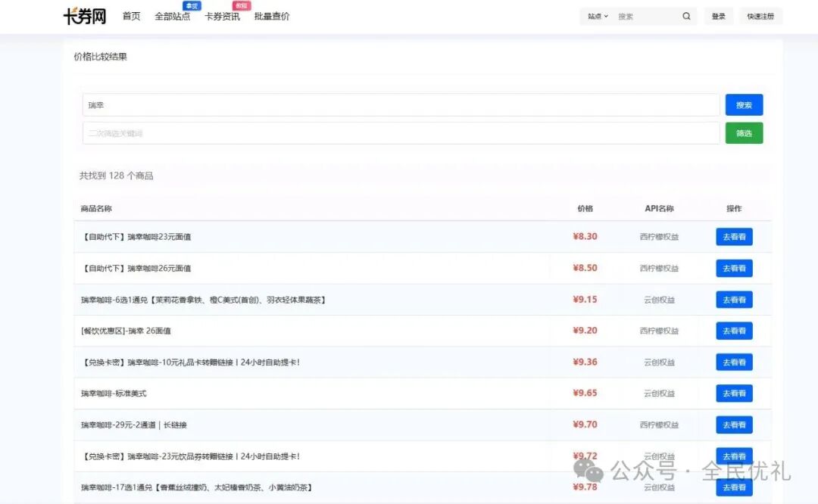
Task: Click product name 瑞幸咖啡-29元-2通道 | 长链接
Action: [134, 425]
